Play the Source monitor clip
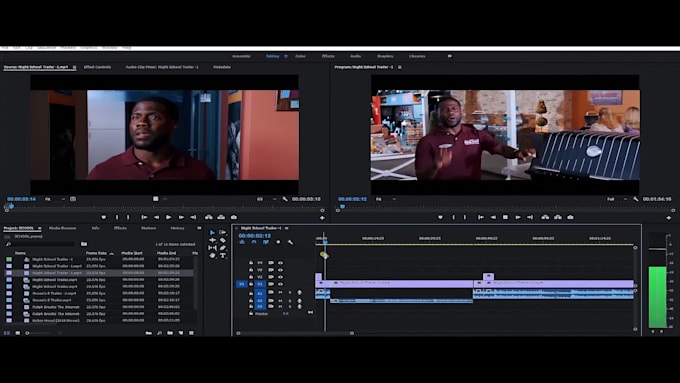The width and height of the screenshot is (680, 383). point(169,217)
